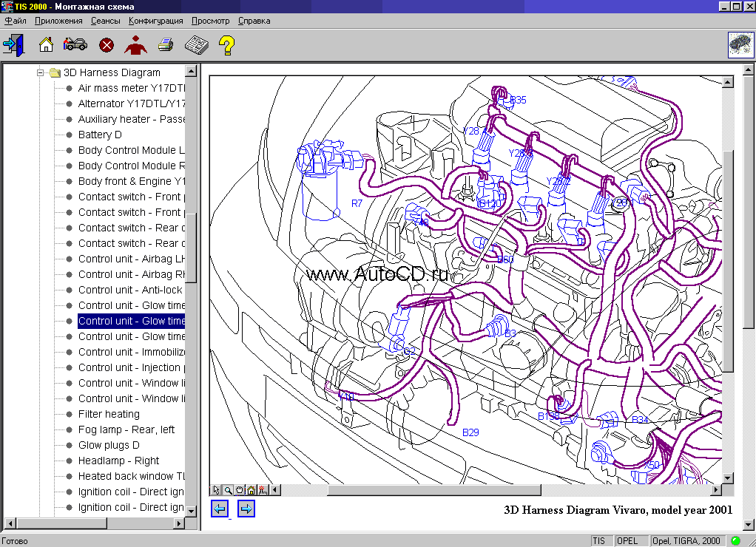Go to next diagram with right arrow
The height and width of the screenshot is (547, 756).
tap(246, 509)
